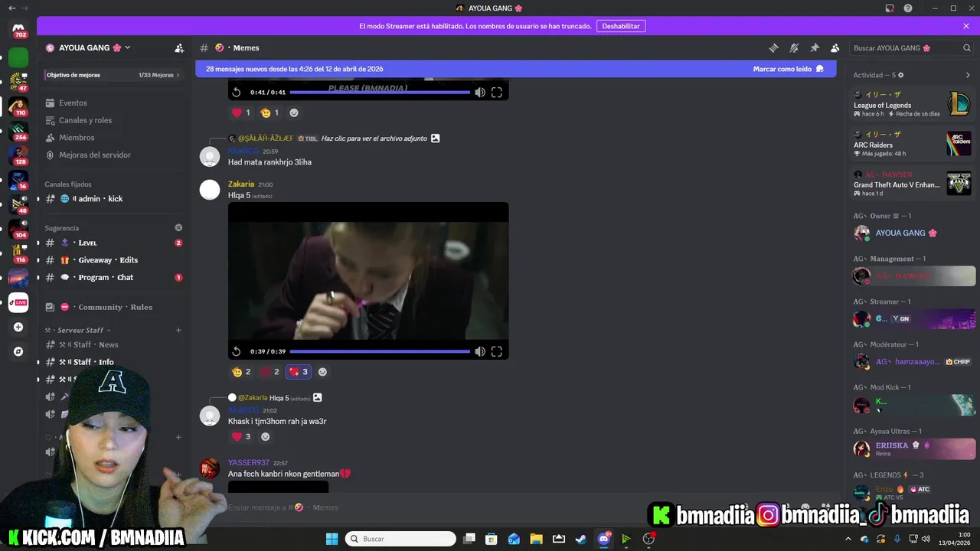Click the add a server plus icon
The image size is (980, 551).
coord(18,328)
